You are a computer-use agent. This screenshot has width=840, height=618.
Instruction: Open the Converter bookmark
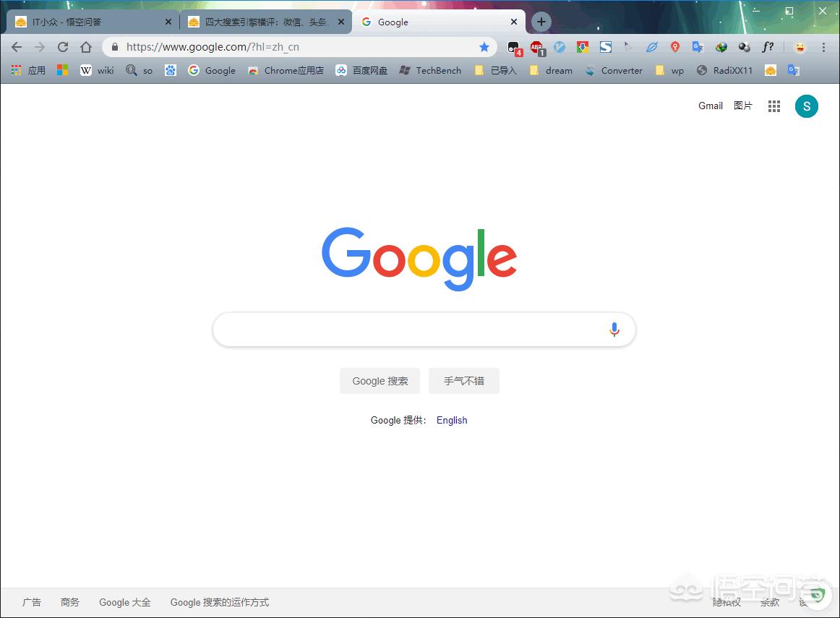[614, 70]
